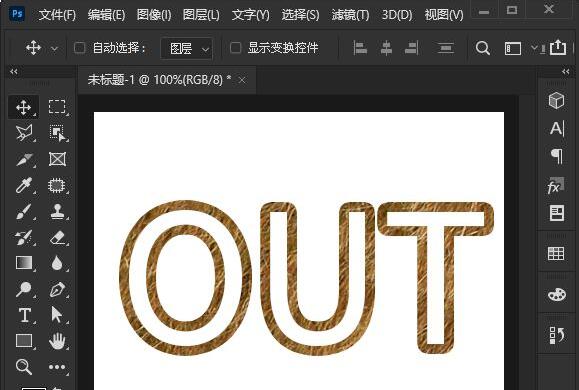Screen dimensions: 579x390
Task: Open the Properties panel icon
Action: (556, 213)
